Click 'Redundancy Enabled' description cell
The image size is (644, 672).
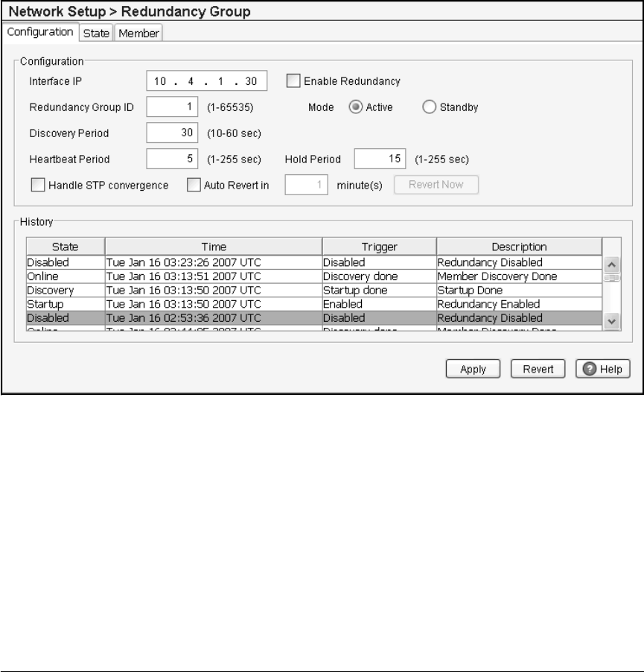point(519,304)
